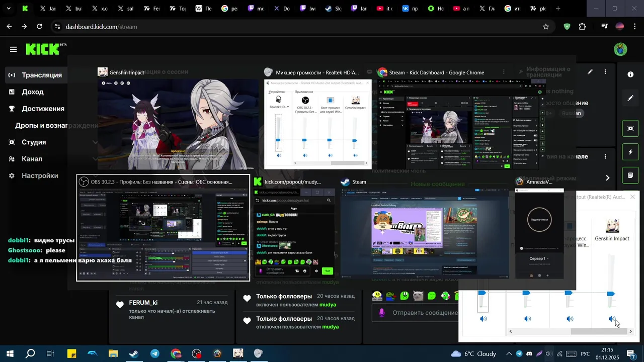Reload the dashboard page
Image resolution: width=644 pixels, height=362 pixels.
tap(39, 27)
